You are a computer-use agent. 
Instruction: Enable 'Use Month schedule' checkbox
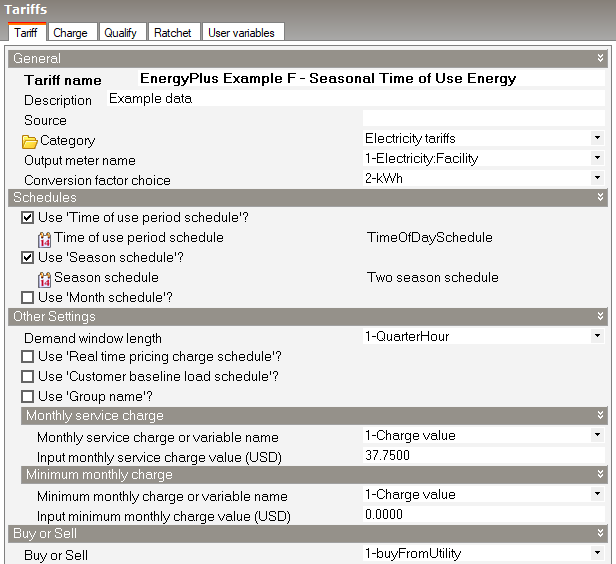[28, 297]
